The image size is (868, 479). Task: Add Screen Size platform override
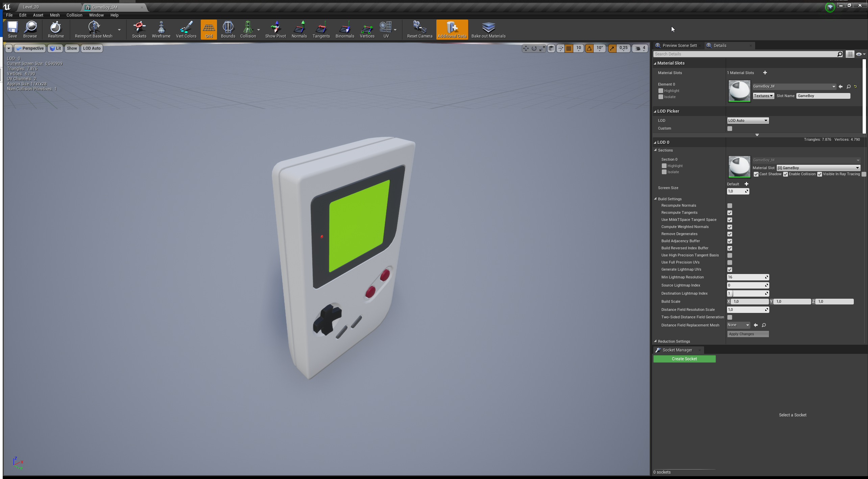(746, 184)
